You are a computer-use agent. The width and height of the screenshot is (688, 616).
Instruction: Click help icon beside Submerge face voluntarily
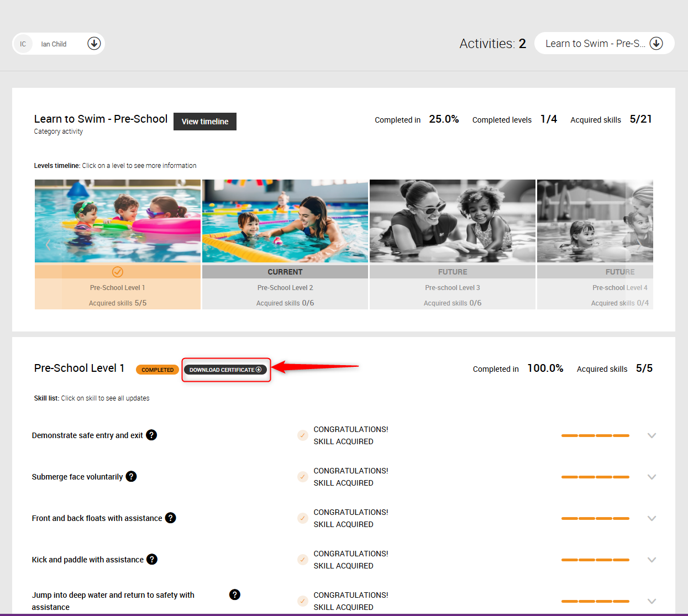coord(131,477)
